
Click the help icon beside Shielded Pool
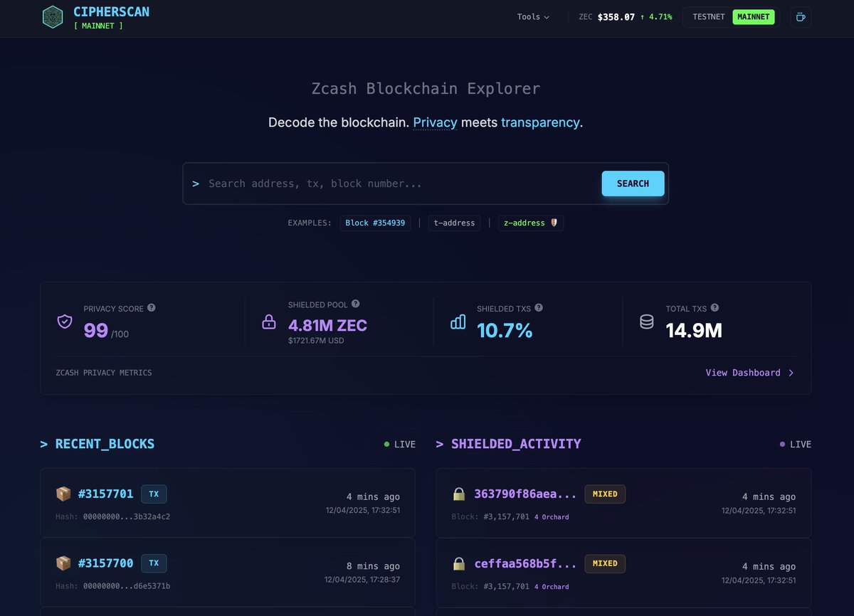pyautogui.click(x=356, y=304)
